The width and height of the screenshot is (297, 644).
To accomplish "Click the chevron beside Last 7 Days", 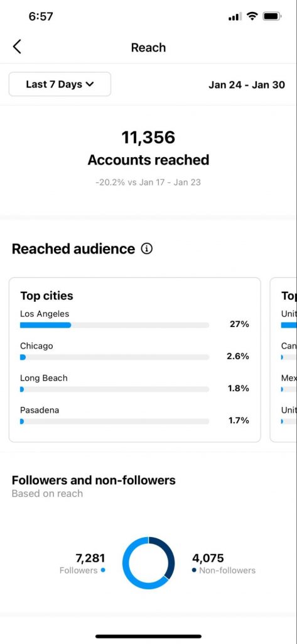I will coord(90,85).
